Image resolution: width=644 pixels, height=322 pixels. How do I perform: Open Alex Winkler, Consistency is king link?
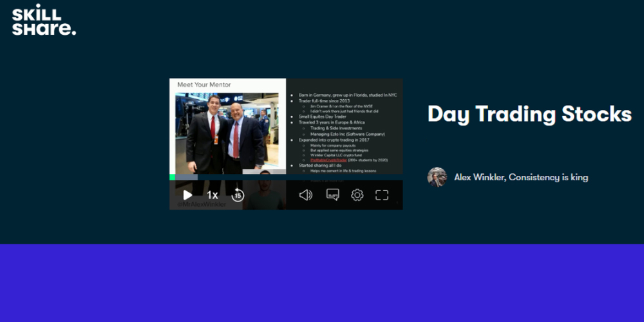coord(521,178)
